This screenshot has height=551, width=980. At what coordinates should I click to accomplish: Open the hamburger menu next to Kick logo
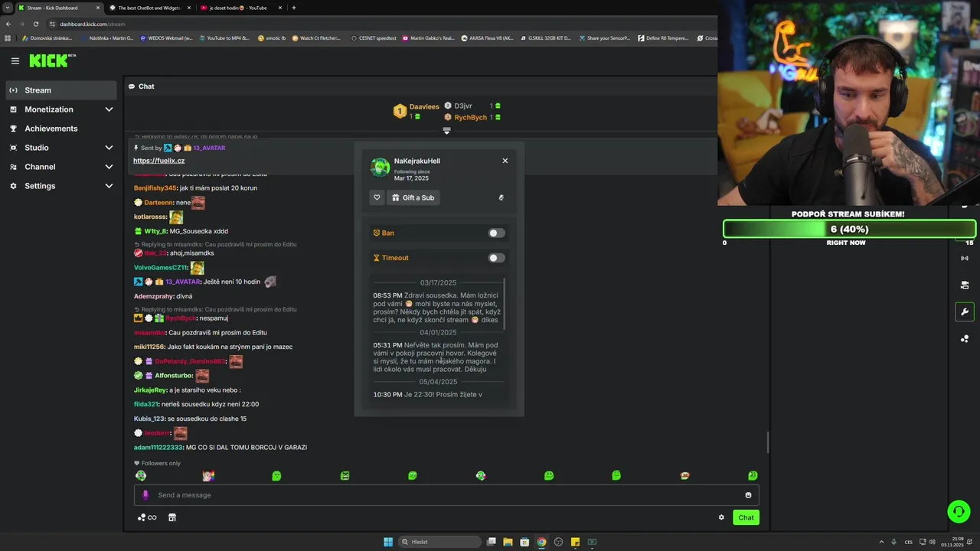[x=15, y=60]
